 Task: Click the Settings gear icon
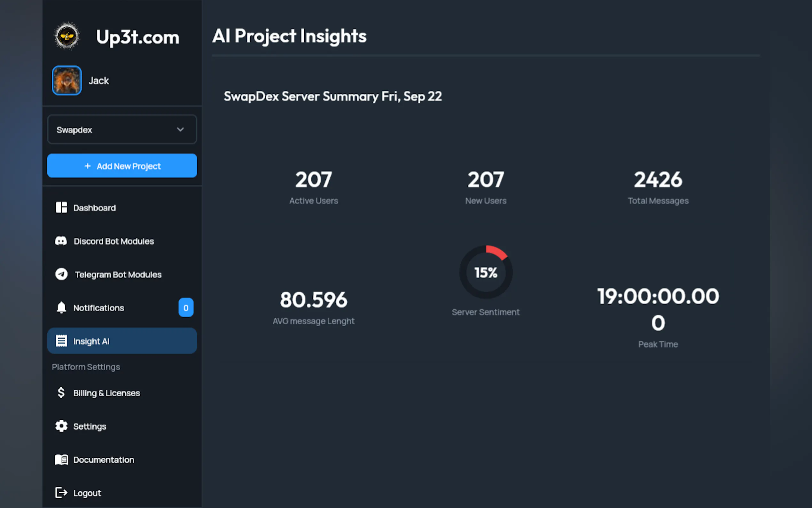(61, 426)
